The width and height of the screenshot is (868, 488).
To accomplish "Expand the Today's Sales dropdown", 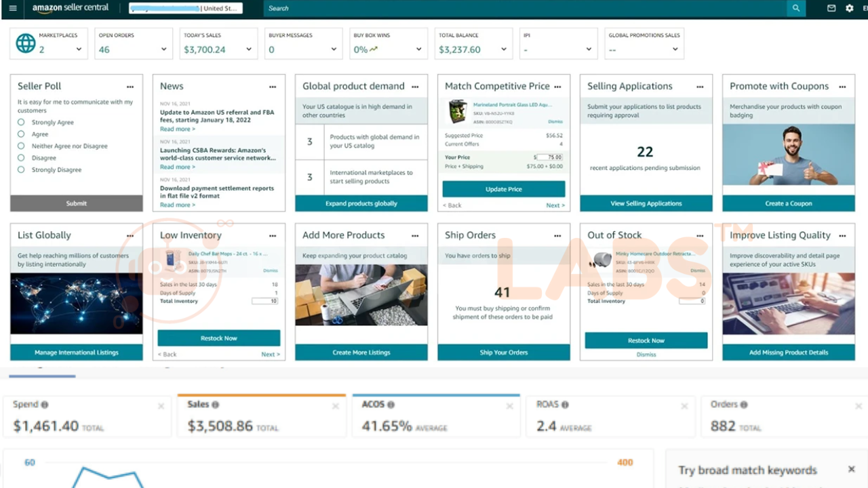I will (249, 49).
